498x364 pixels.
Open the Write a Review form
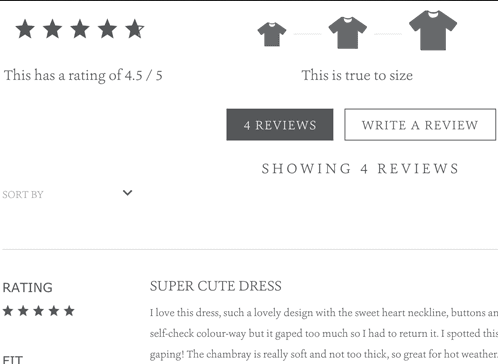pos(420,125)
